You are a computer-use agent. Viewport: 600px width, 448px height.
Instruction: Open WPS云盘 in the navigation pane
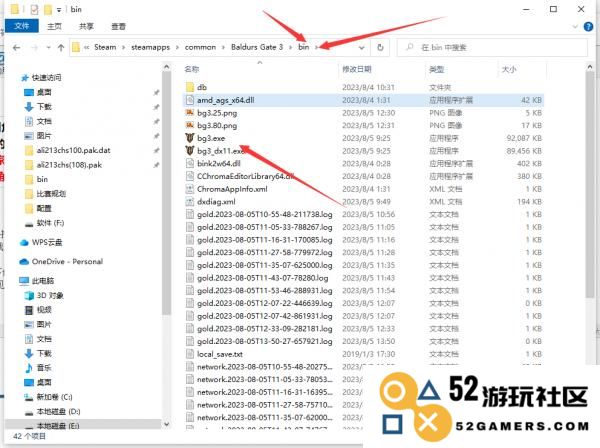pos(47,242)
